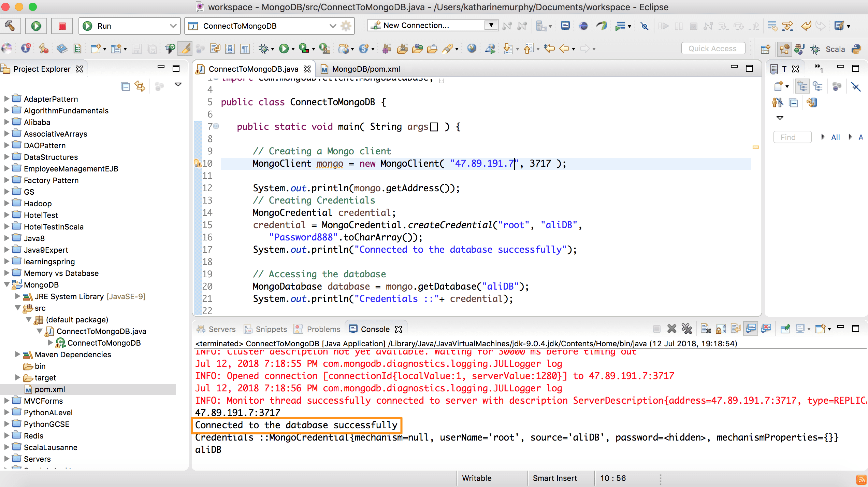
Task: Open the New Connection dropdown
Action: pyautogui.click(x=491, y=25)
